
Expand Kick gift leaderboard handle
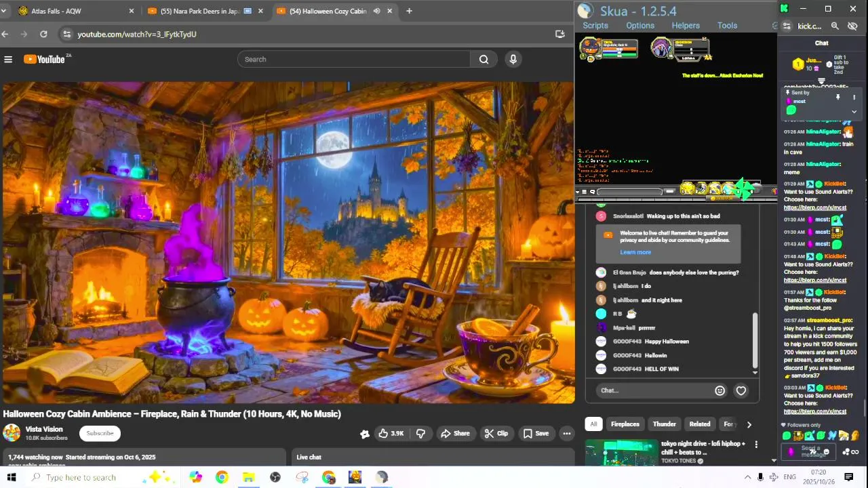(x=821, y=81)
